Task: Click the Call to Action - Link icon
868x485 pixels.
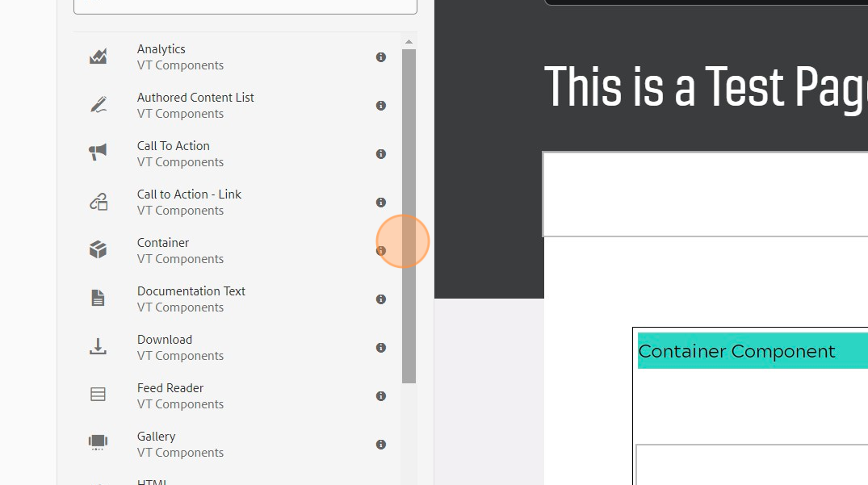Action: click(x=99, y=202)
